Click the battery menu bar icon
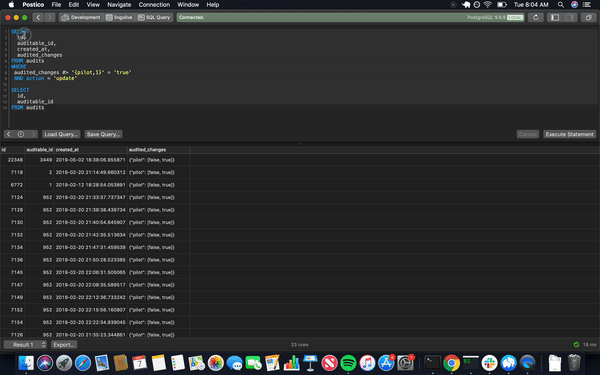The image size is (600, 375). click(x=502, y=5)
